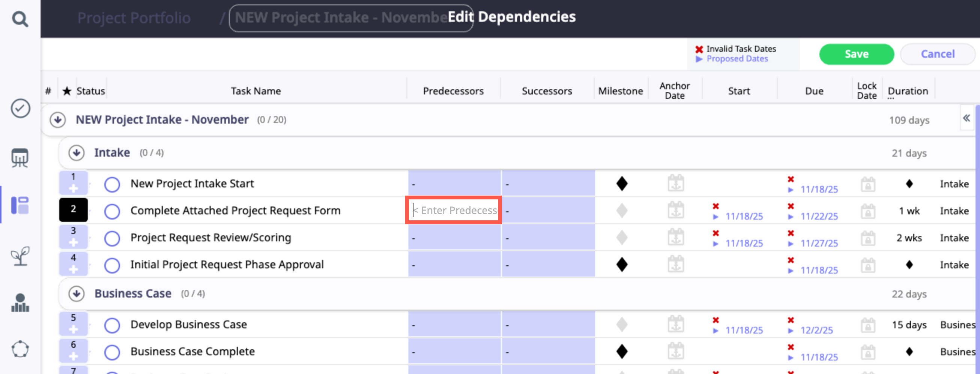Collapse NEW Project Intake - November project
The height and width of the screenshot is (374, 980).
point(58,120)
